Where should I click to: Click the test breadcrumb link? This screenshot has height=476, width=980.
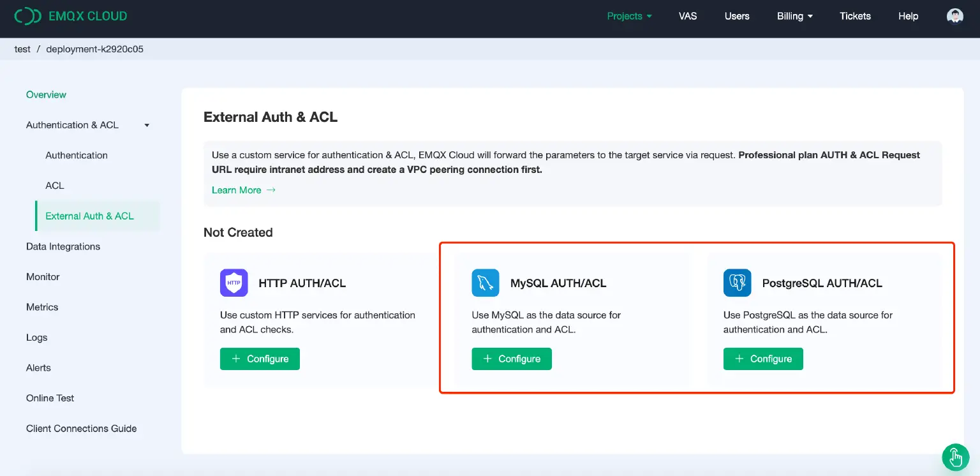coord(22,48)
